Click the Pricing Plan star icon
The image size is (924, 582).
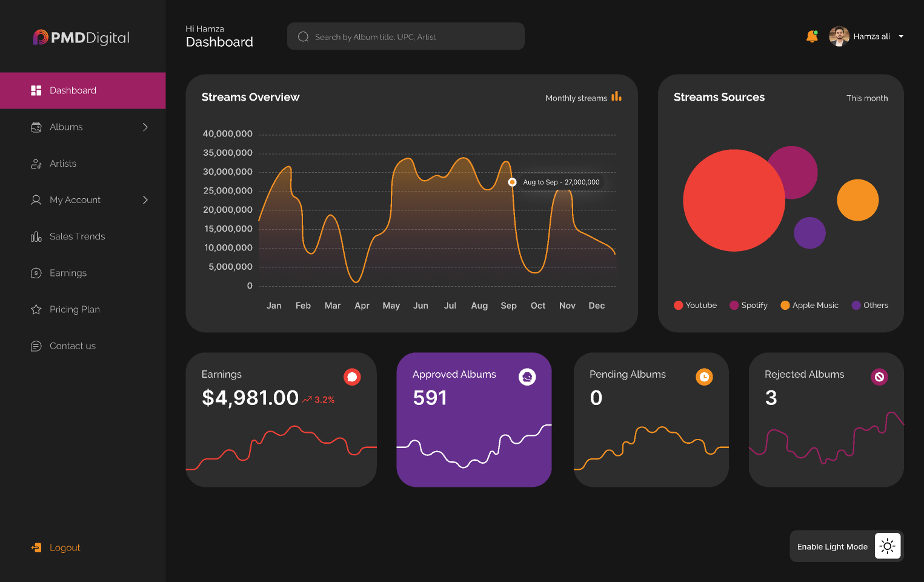[36, 309]
